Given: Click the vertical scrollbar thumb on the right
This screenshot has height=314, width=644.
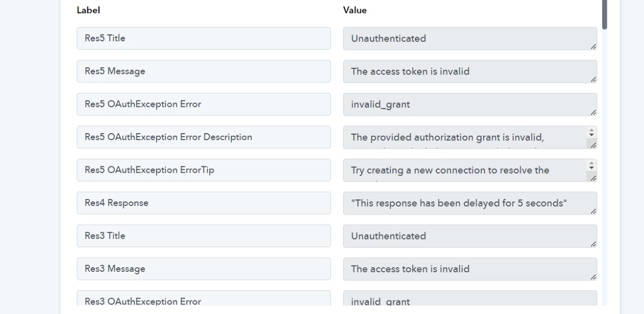Looking at the screenshot, I should pos(604,15).
